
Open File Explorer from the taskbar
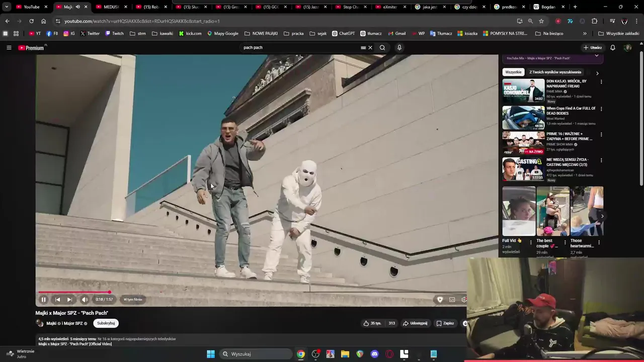click(345, 354)
